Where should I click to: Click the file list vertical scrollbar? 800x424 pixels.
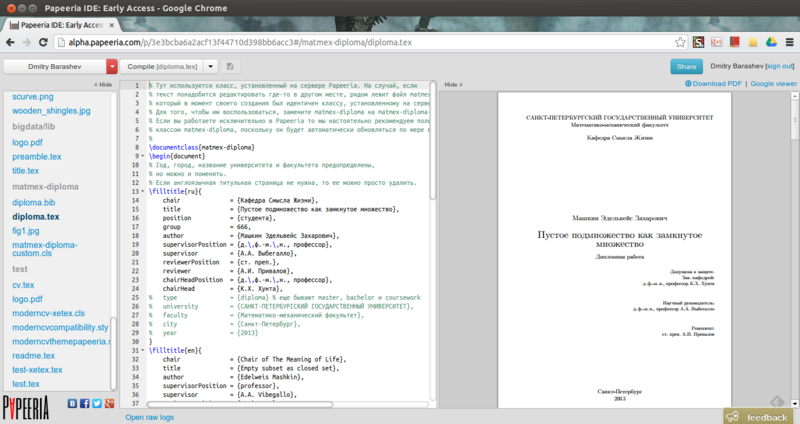pos(113,354)
